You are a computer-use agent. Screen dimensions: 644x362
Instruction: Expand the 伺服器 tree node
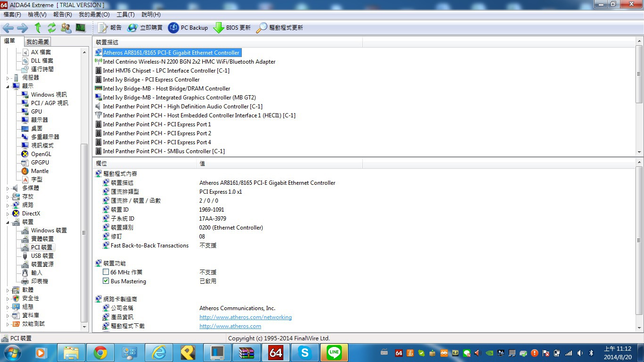(x=8, y=78)
